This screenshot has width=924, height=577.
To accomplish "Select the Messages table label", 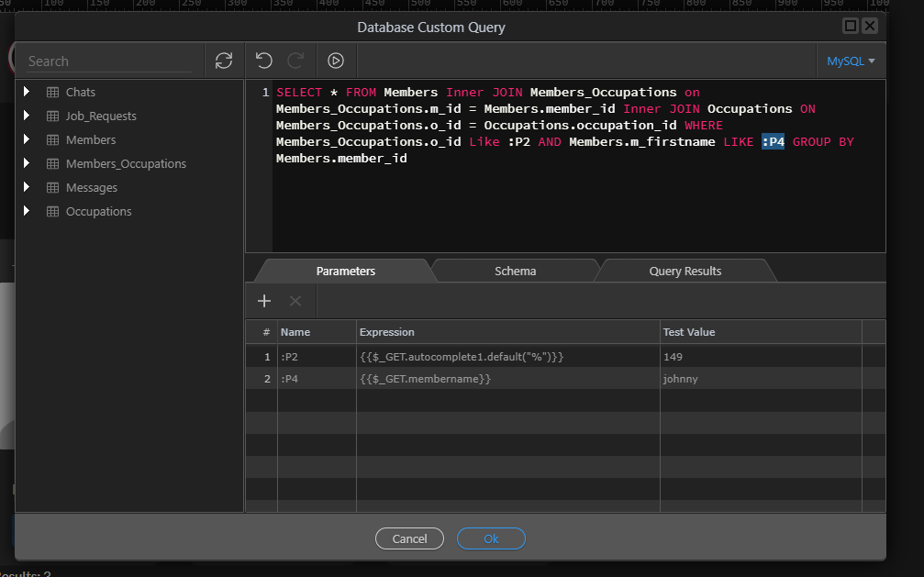I will 92,187.
